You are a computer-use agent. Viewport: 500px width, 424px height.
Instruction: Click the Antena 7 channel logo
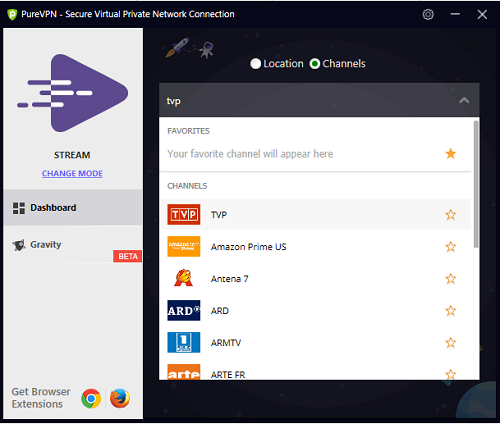click(184, 278)
